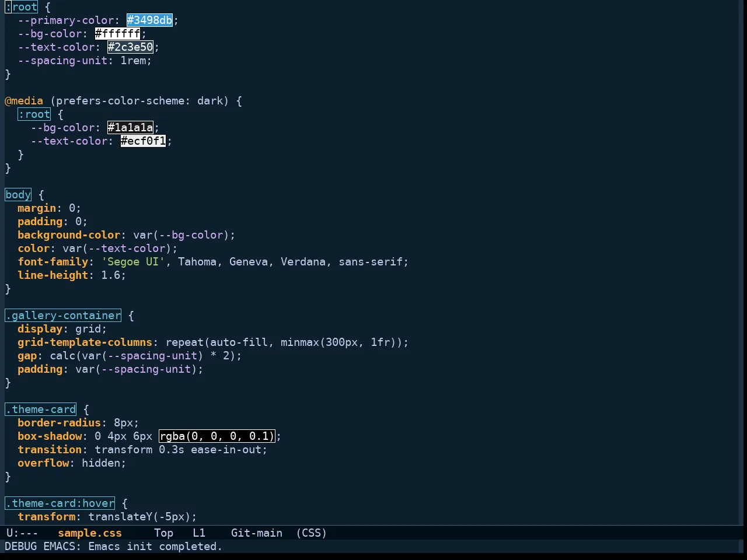Click the grid-template-columns property
This screenshot has width=747, height=560.
85,342
